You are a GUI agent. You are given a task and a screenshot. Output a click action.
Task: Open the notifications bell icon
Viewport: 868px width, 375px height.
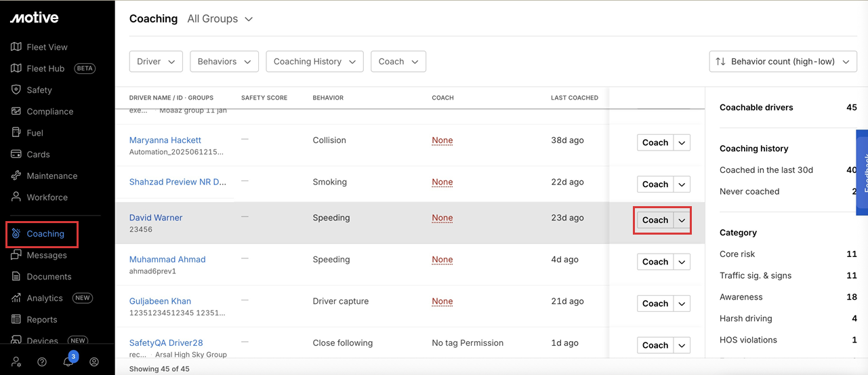click(x=68, y=362)
